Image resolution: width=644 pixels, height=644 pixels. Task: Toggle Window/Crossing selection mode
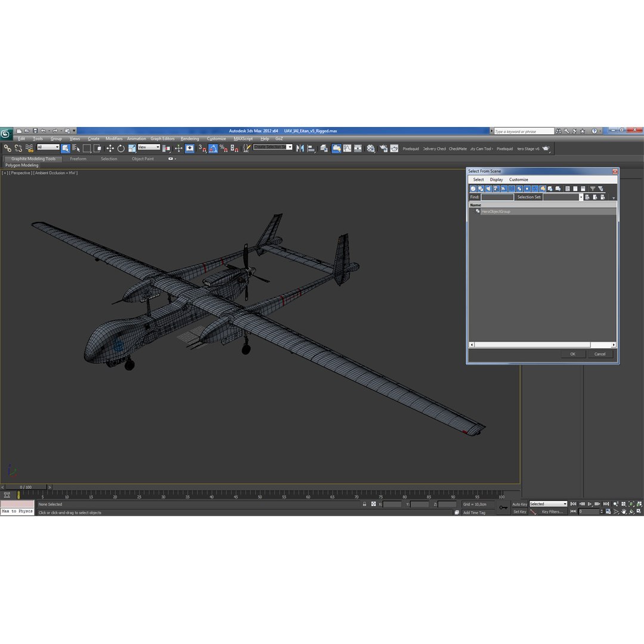click(x=97, y=148)
